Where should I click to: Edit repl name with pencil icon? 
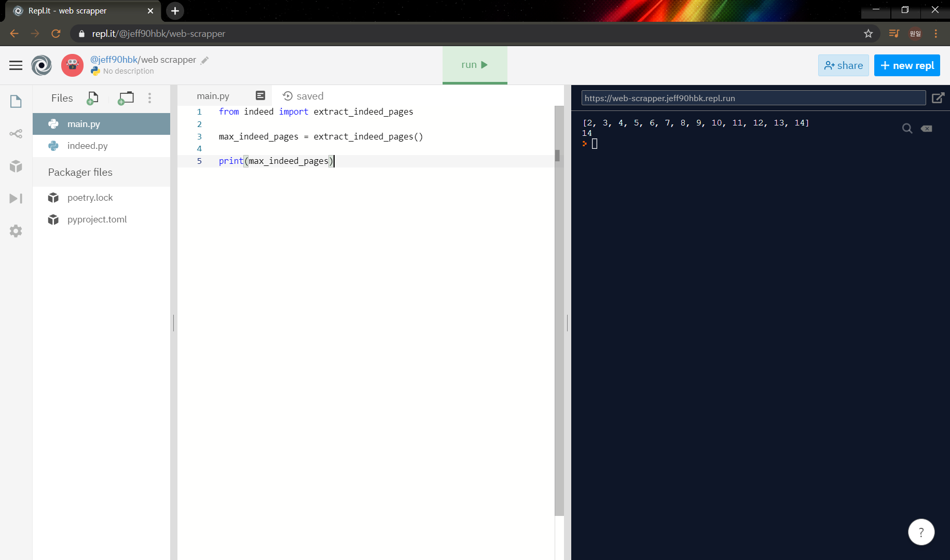[x=205, y=60]
